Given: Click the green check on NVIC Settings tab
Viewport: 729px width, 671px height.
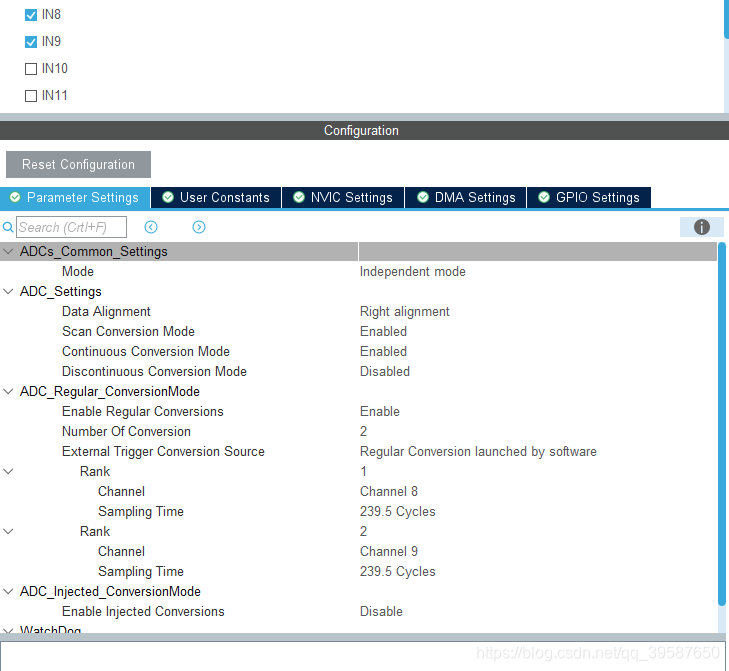Looking at the screenshot, I should [299, 197].
